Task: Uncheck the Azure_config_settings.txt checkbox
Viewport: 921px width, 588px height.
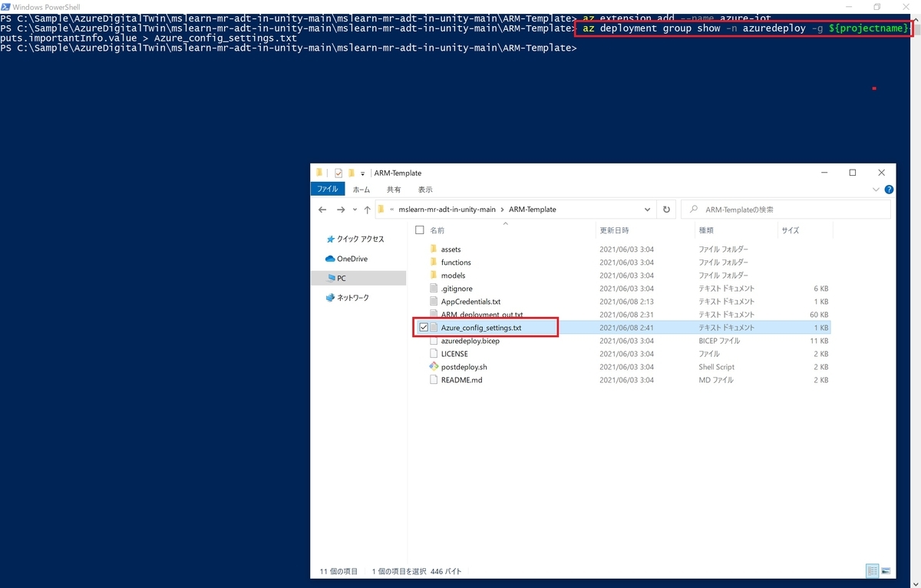Action: 424,328
